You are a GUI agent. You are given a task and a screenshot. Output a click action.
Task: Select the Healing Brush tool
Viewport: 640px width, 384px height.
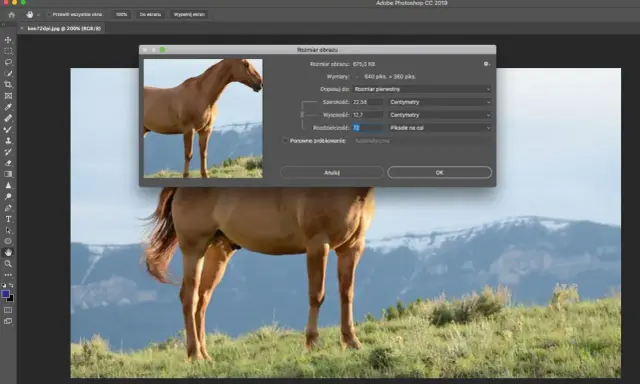click(x=8, y=118)
